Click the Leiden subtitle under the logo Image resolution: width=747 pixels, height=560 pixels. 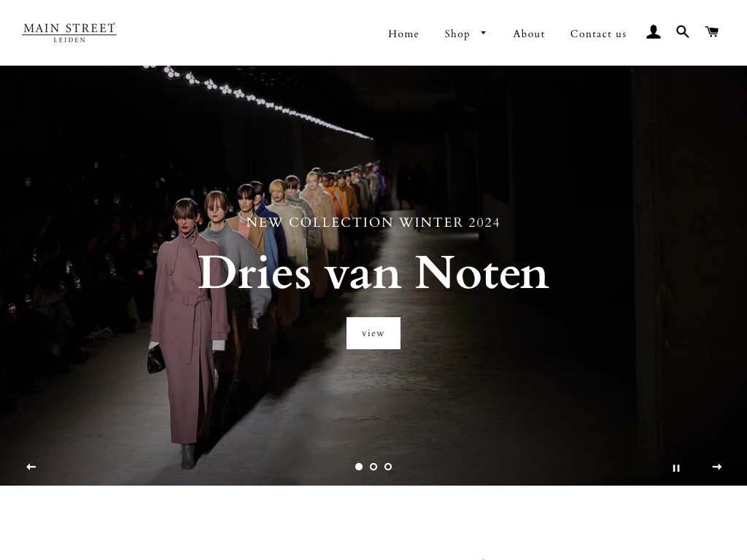pyautogui.click(x=69, y=40)
